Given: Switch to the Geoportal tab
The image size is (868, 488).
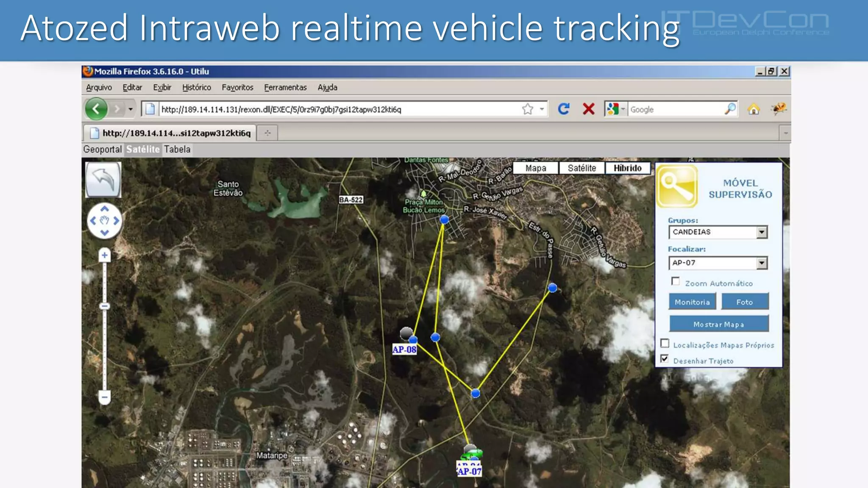Looking at the screenshot, I should (102, 150).
